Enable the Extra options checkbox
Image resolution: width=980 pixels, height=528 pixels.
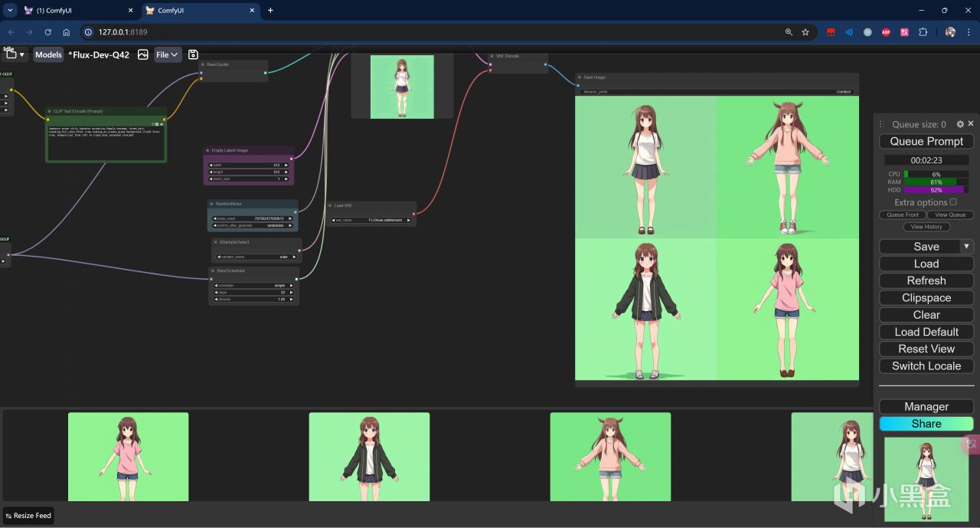[x=953, y=202]
